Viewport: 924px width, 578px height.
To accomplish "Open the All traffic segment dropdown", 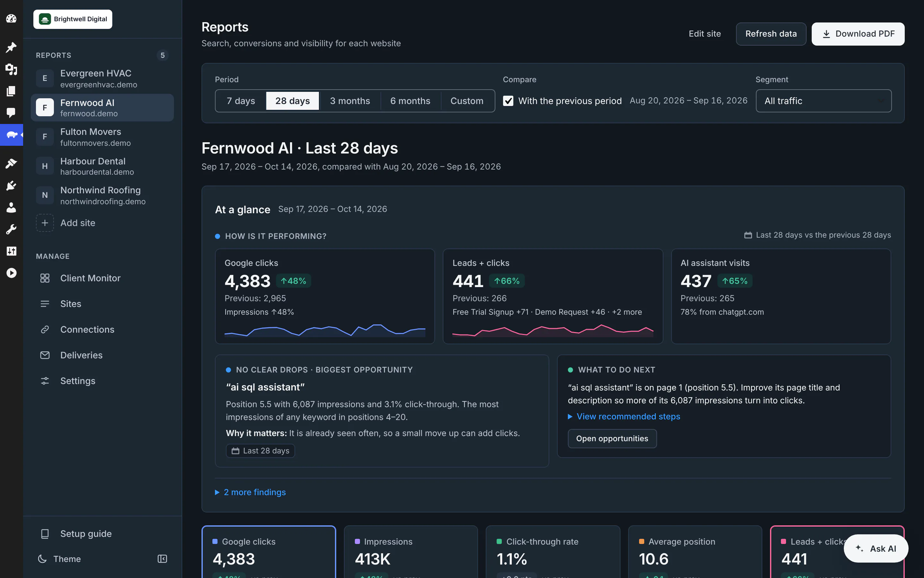I will coord(824,101).
